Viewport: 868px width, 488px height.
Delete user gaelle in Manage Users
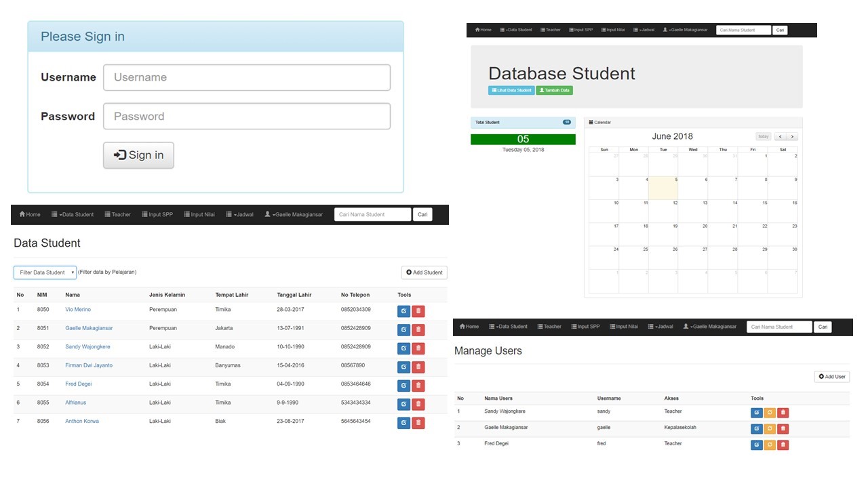pos(783,429)
